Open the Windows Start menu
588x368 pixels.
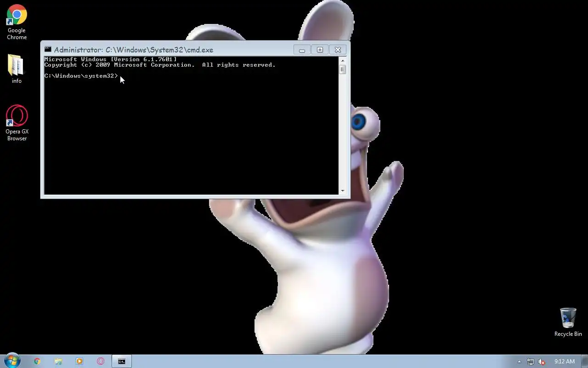click(12, 361)
